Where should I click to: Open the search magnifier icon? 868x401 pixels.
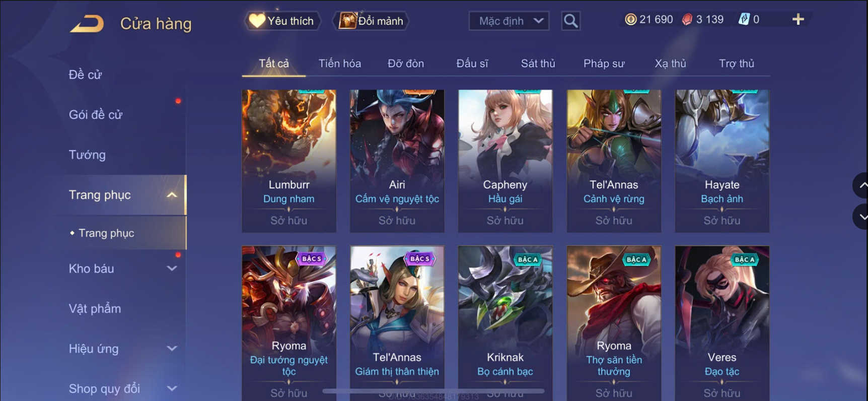pyautogui.click(x=570, y=21)
